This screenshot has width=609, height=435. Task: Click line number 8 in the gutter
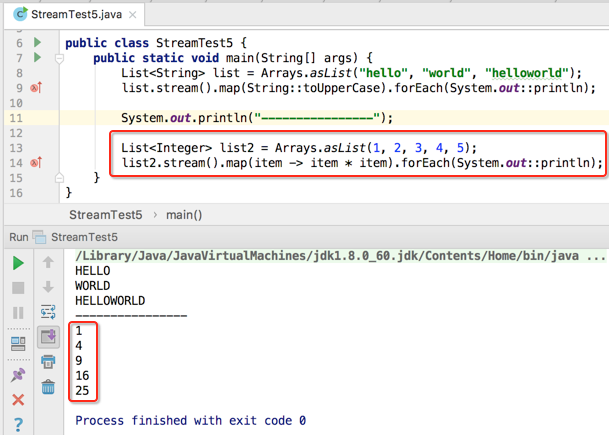click(x=19, y=73)
